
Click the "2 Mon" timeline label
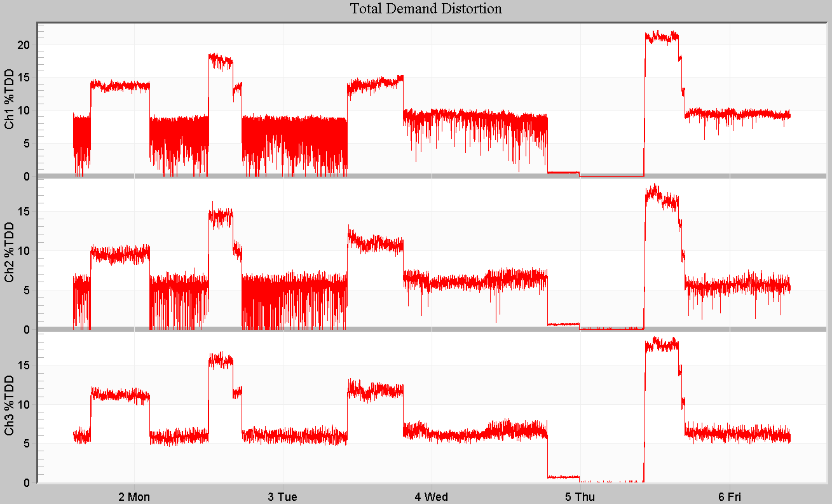(134, 497)
